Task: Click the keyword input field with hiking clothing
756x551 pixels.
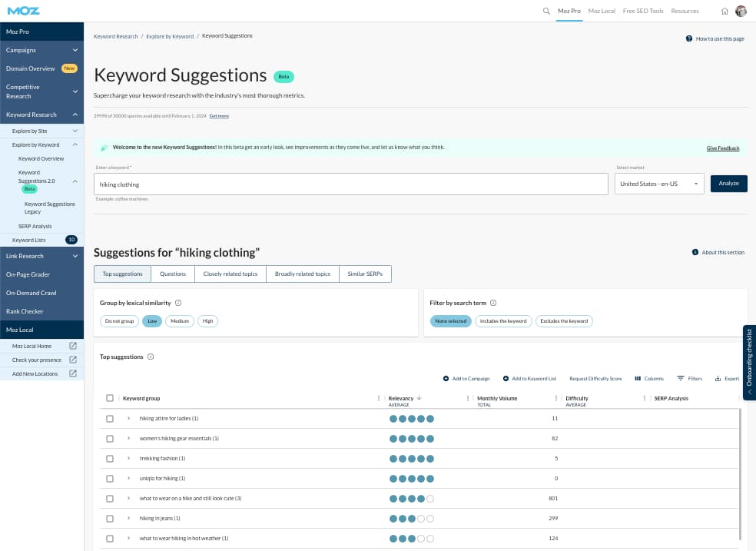Action: (352, 184)
